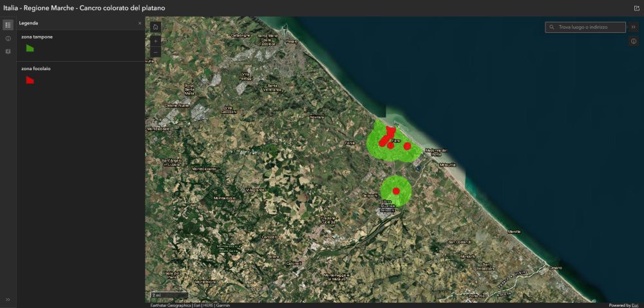Zoom in on the map

tap(156, 41)
